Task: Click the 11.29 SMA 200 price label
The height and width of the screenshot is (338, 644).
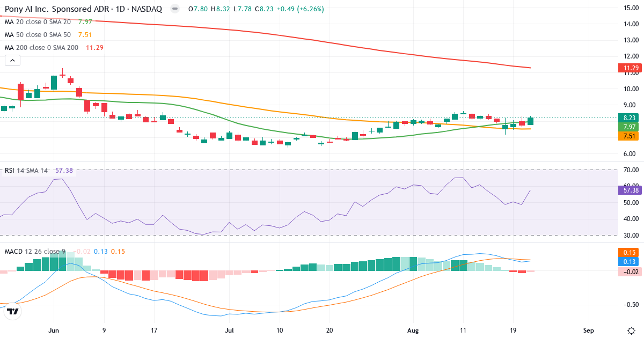Action: (x=630, y=68)
